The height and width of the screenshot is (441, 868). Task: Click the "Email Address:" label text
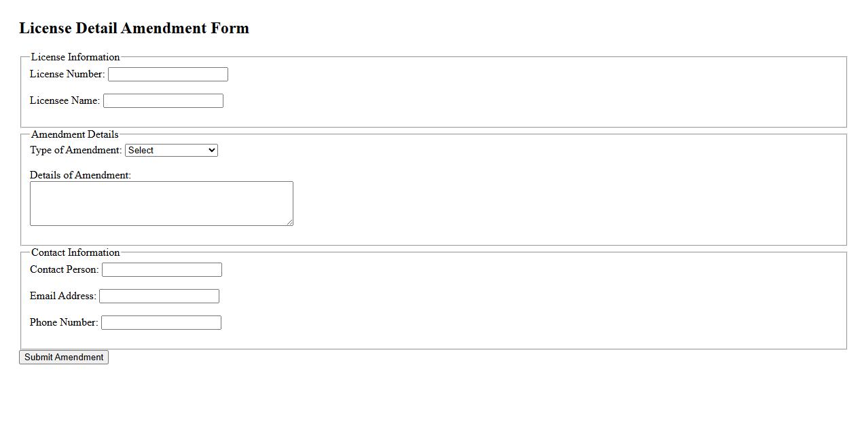[x=62, y=296]
